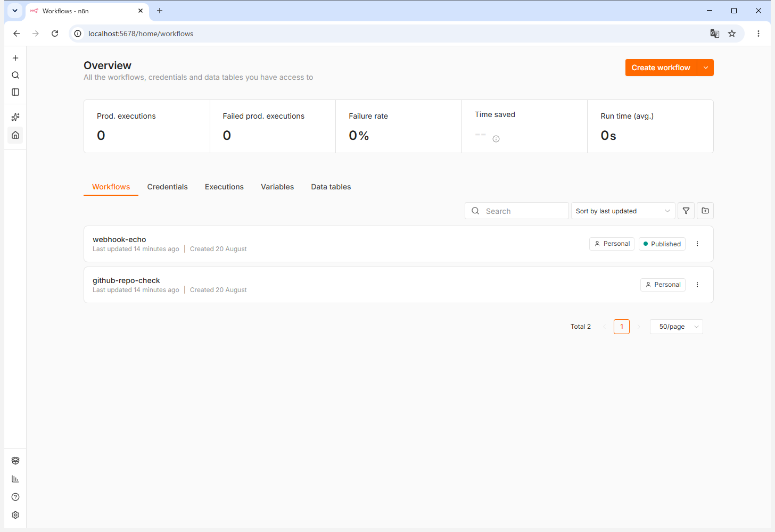
Task: Open the workflow filters funnel icon
Action: coord(686,211)
